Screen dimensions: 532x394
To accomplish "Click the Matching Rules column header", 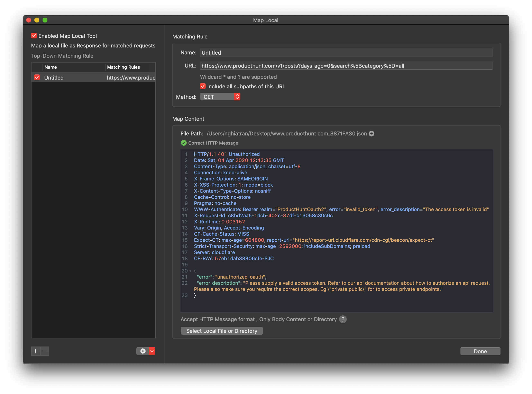I will pyautogui.click(x=123, y=67).
